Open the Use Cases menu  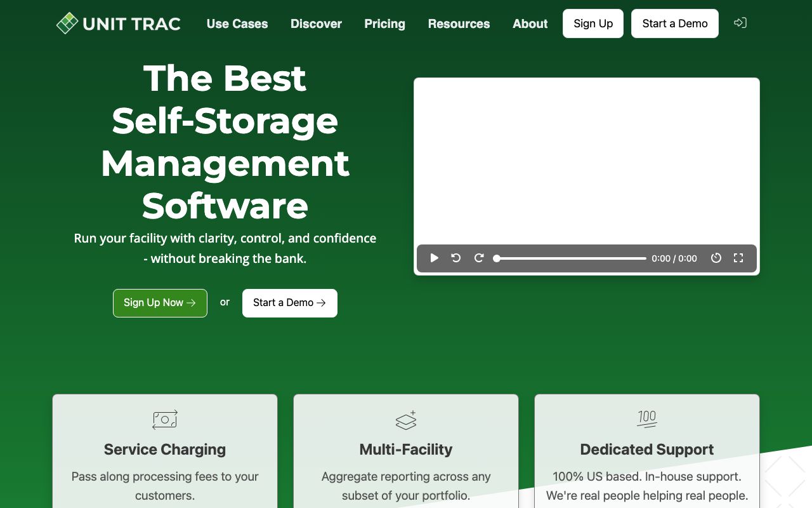237,23
